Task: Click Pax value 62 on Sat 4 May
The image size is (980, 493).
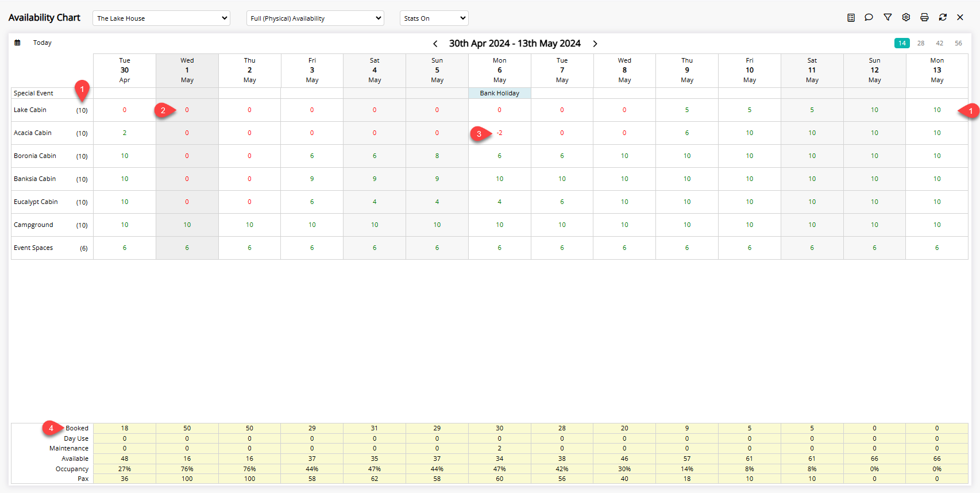Action: tap(375, 479)
